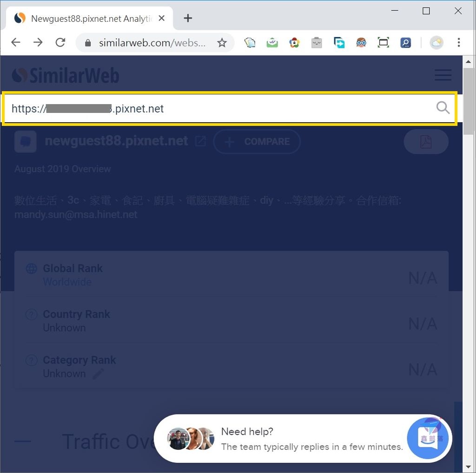Click the screen capture frame extension icon

tap(383, 43)
